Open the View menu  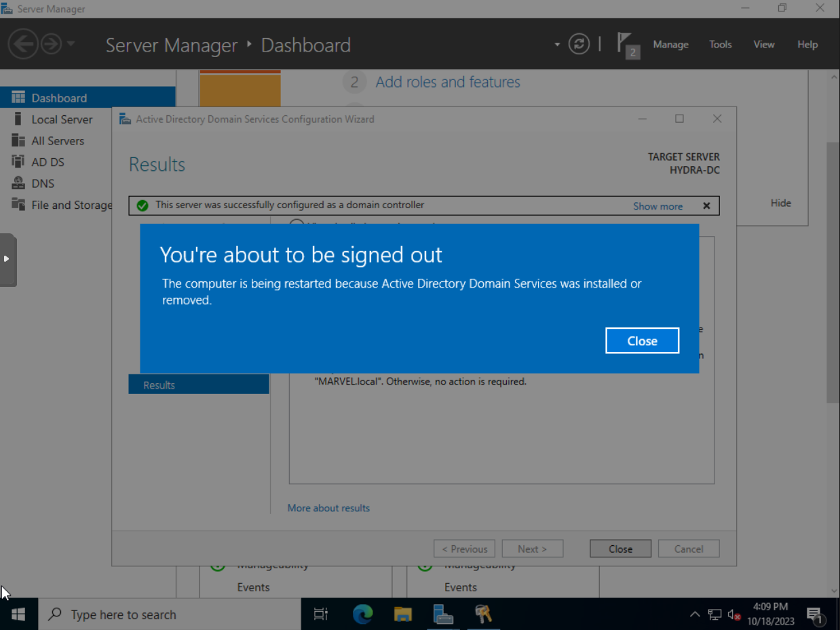(x=763, y=45)
